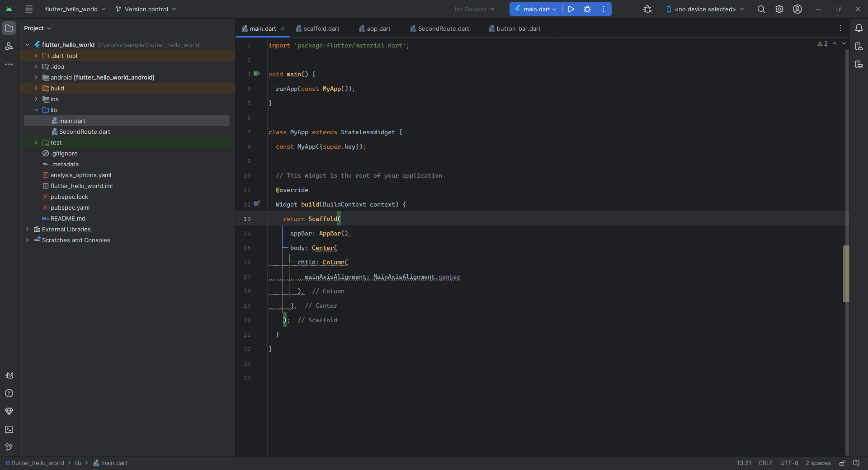
Task: Jump to previous highlighted problem arrow
Action: [x=835, y=44]
